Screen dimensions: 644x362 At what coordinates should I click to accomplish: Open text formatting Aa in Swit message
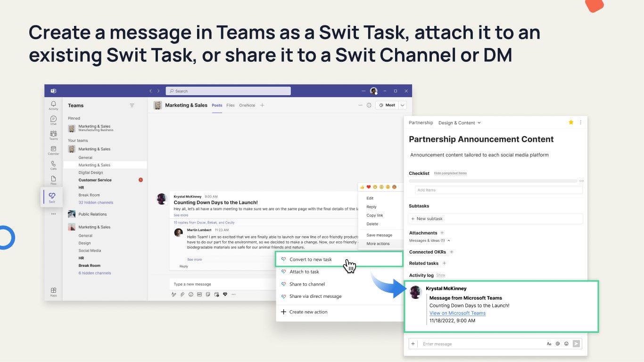[549, 344]
